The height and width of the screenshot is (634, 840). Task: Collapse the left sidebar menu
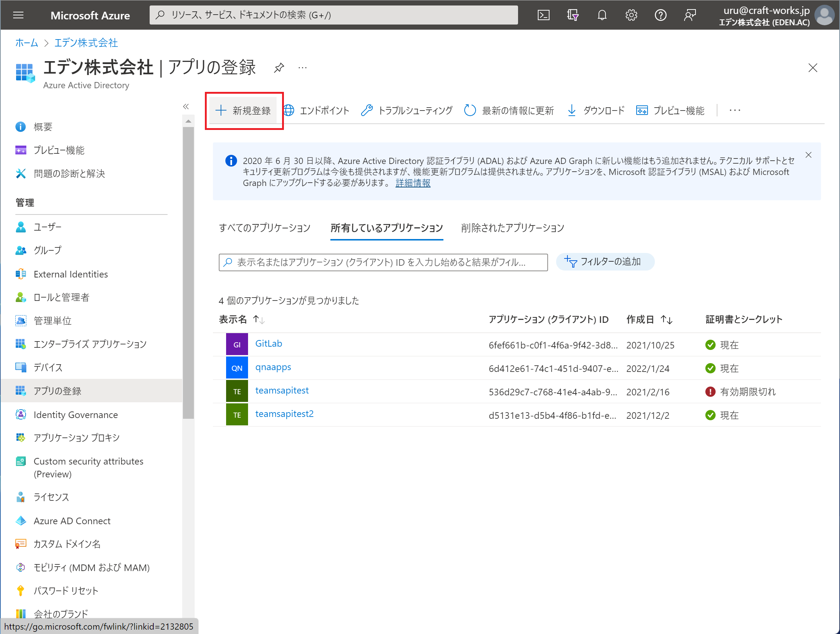[186, 107]
